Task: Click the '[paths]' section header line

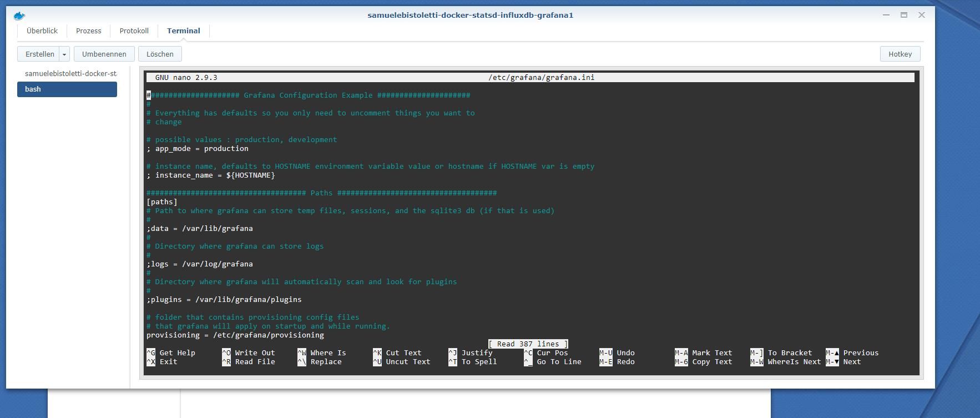Action: [162, 202]
